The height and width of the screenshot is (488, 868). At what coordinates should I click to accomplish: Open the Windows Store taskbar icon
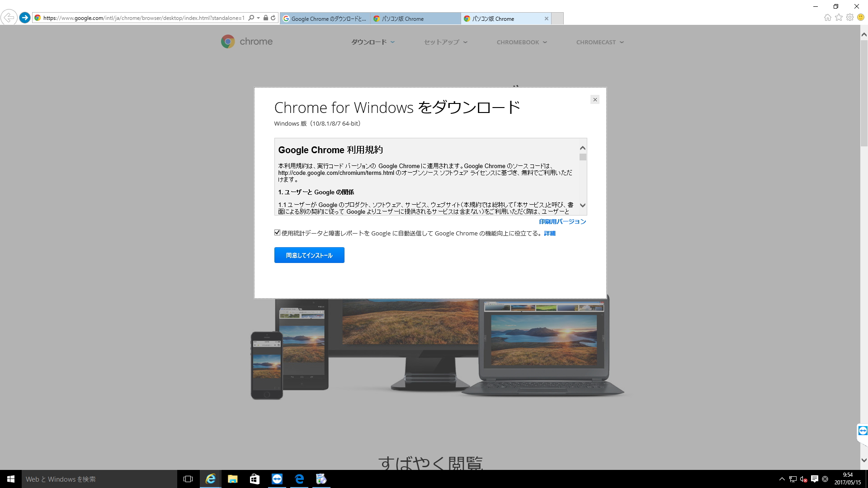[x=255, y=479]
